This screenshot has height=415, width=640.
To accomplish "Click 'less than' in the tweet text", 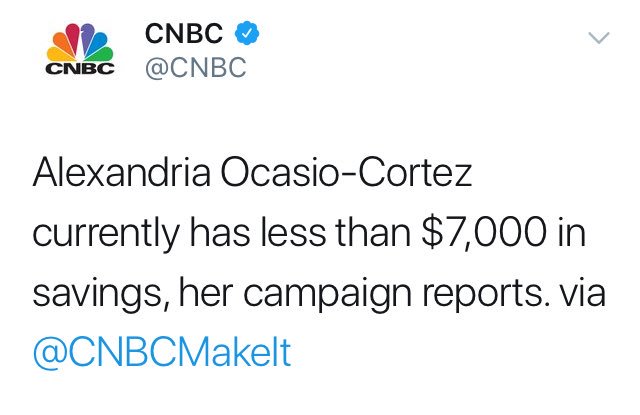I will point(335,232).
